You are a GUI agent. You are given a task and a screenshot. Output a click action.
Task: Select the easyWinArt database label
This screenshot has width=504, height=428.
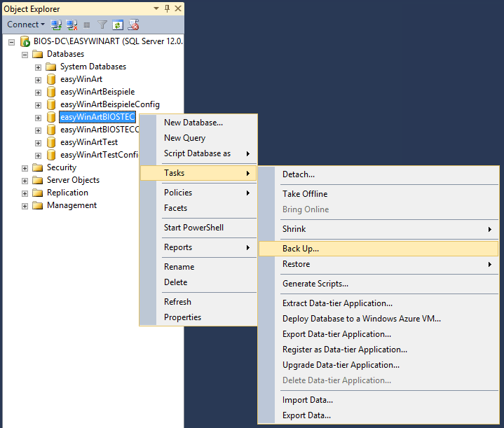point(81,79)
